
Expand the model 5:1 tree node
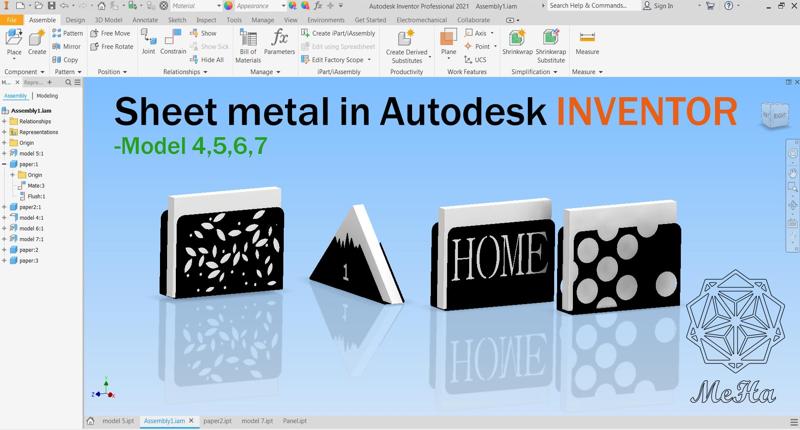tap(4, 153)
